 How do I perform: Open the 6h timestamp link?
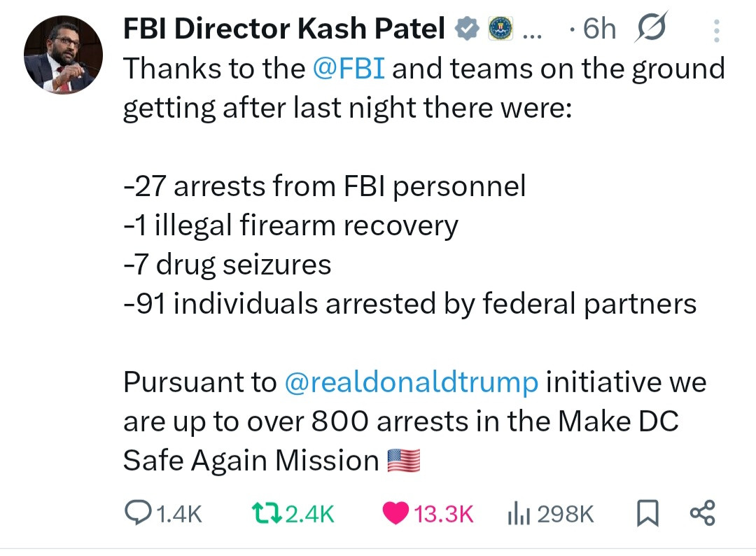click(x=599, y=29)
